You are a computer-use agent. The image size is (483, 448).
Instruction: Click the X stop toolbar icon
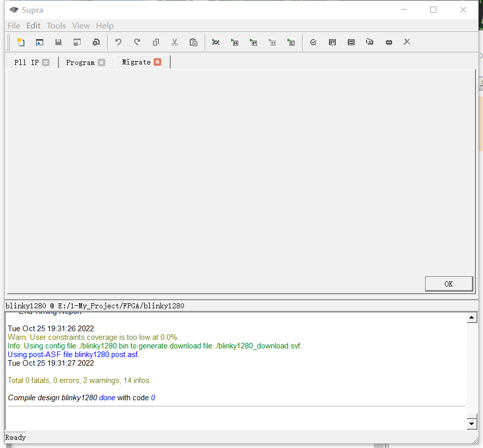[407, 42]
